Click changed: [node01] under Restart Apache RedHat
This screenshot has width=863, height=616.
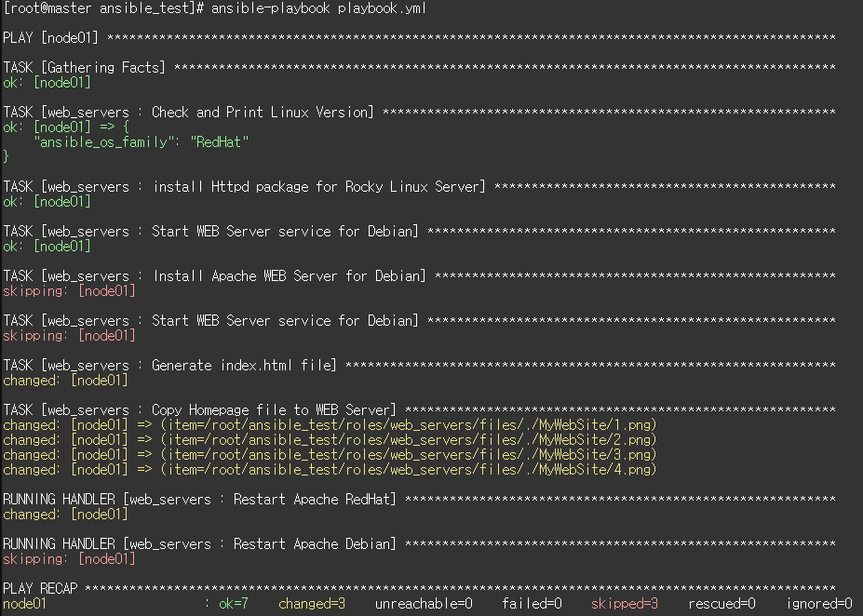[65, 515]
